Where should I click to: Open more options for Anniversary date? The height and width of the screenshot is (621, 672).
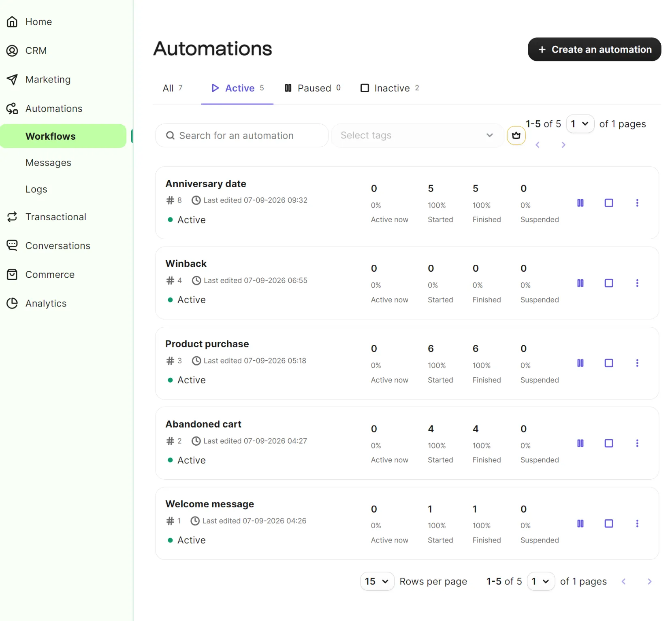(x=637, y=203)
